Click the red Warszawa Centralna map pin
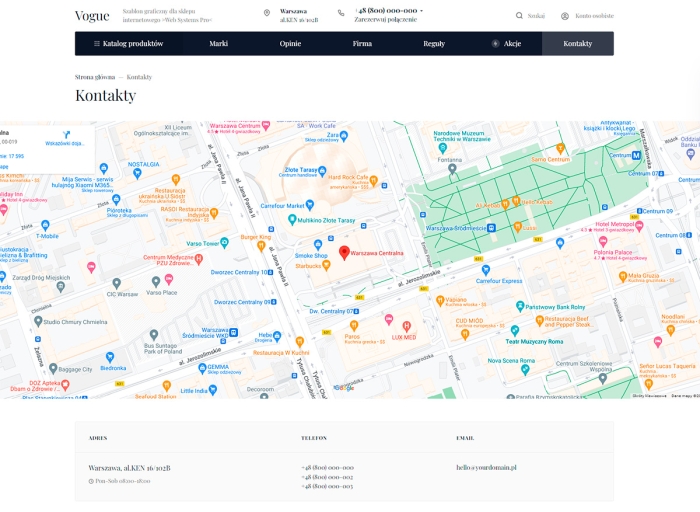This screenshot has width=700, height=512. click(344, 252)
